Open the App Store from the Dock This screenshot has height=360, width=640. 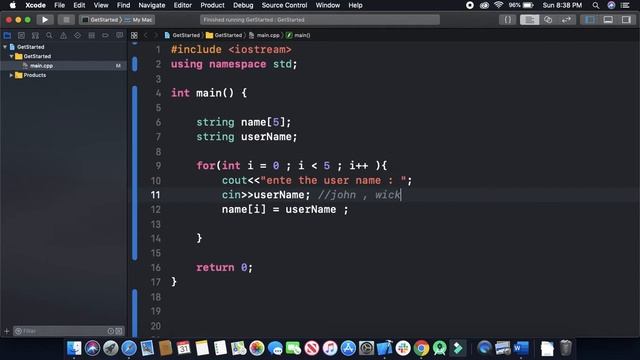pyautogui.click(x=348, y=348)
